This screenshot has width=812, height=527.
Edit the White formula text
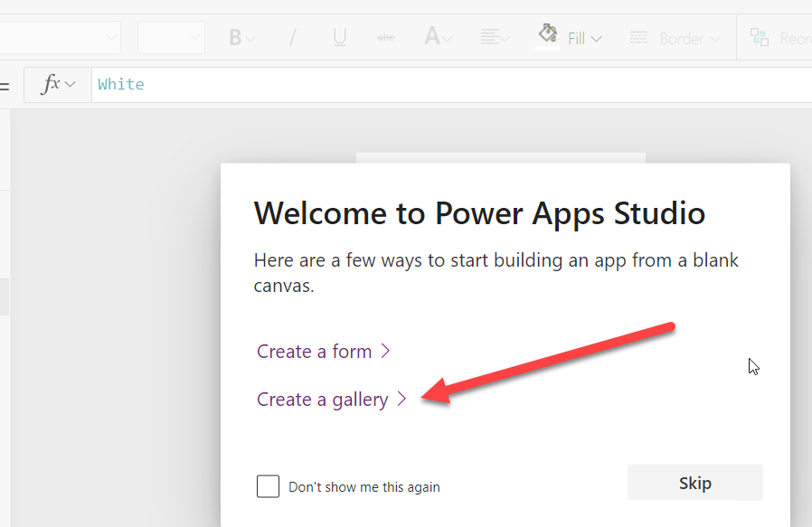121,84
